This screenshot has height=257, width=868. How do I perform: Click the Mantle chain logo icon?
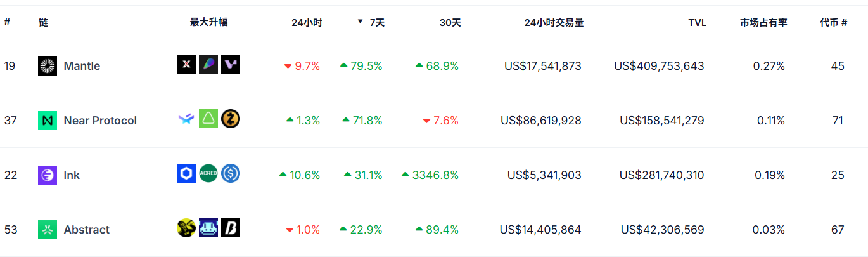[x=48, y=66]
